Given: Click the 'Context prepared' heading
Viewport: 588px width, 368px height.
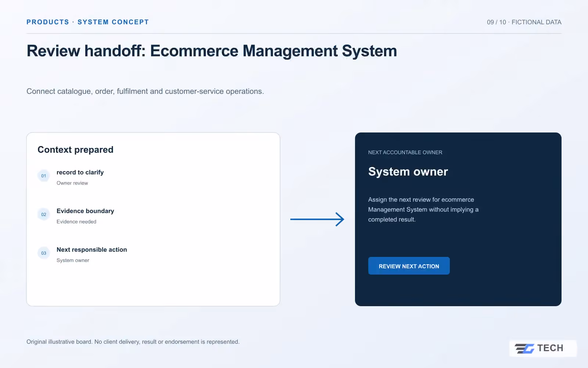Looking at the screenshot, I should (x=75, y=150).
